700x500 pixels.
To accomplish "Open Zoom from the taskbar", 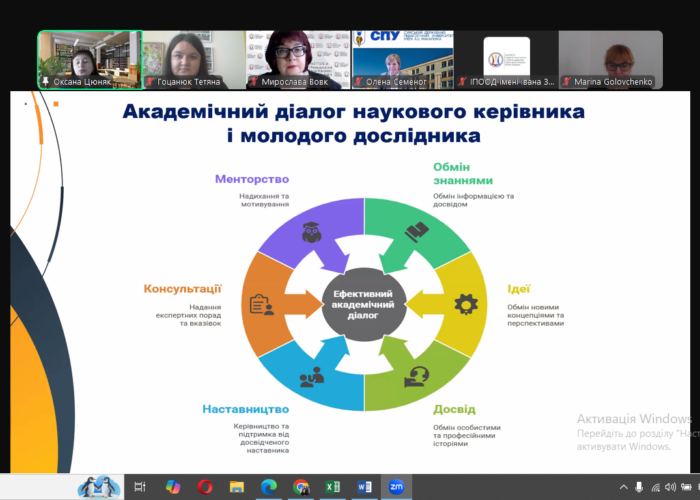I will coord(396,487).
